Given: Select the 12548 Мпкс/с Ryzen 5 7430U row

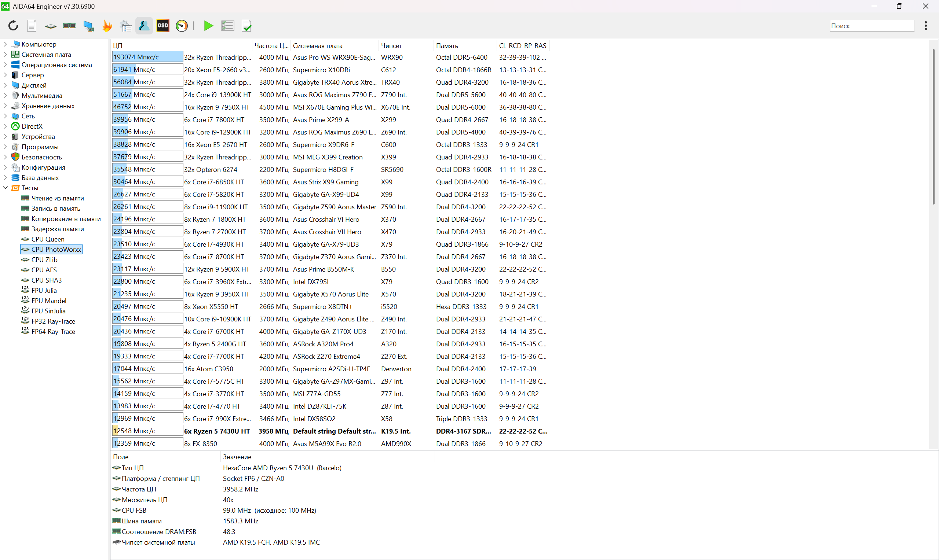Looking at the screenshot, I should click(330, 431).
